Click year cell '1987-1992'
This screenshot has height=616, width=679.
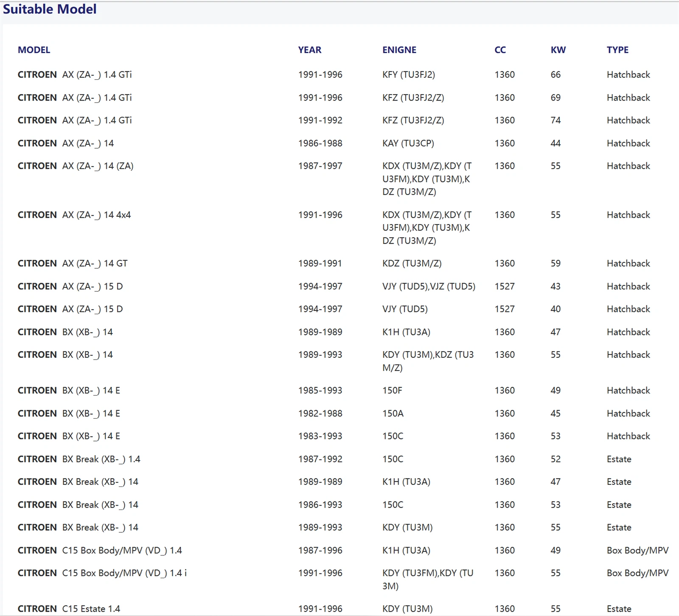(x=320, y=459)
